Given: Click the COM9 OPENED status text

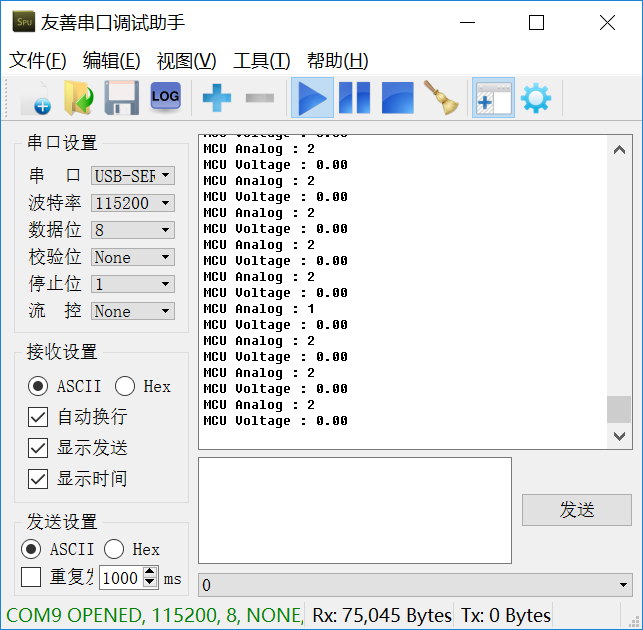Looking at the screenshot, I should pos(155,615).
